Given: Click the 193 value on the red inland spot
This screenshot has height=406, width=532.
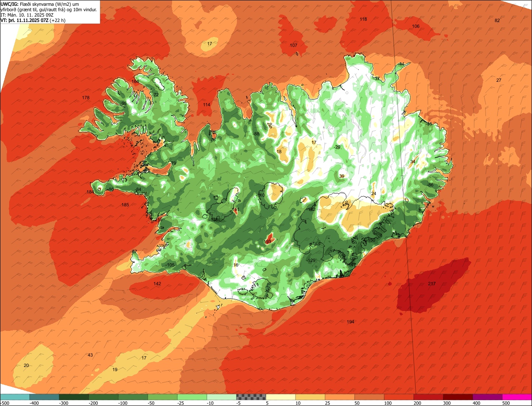Looking at the screenshot, I should [268, 242].
